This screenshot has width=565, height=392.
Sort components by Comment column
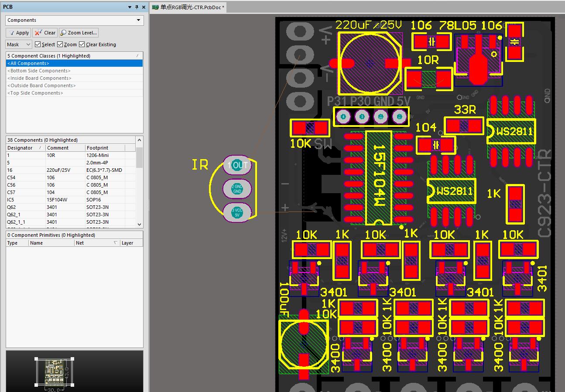click(x=65, y=148)
